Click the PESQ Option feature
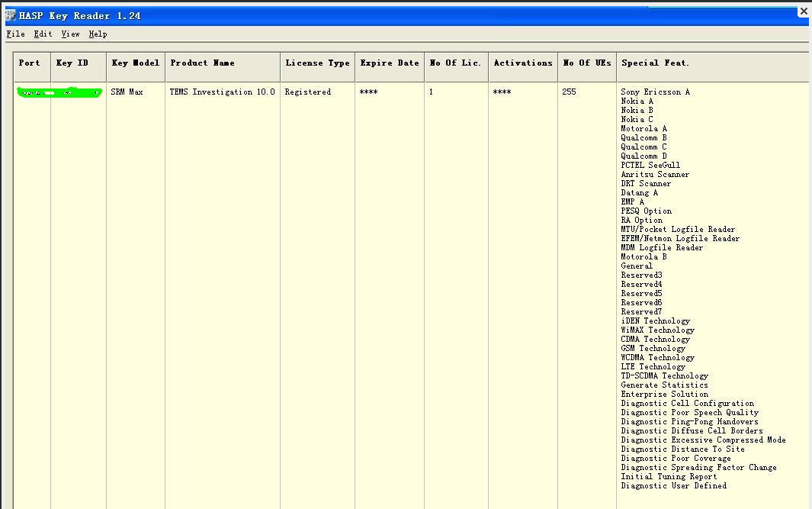 (647, 211)
